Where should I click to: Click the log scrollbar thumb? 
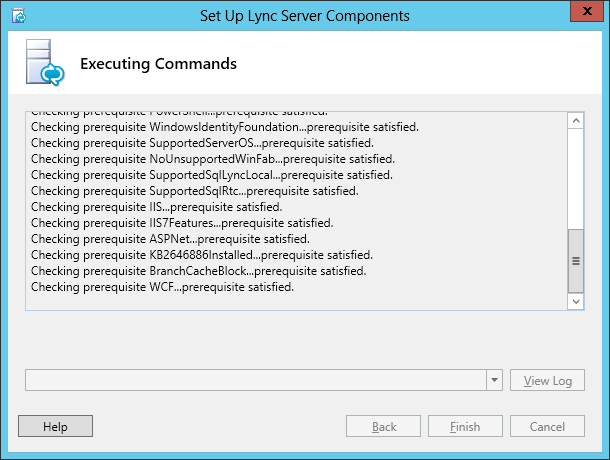(x=575, y=259)
